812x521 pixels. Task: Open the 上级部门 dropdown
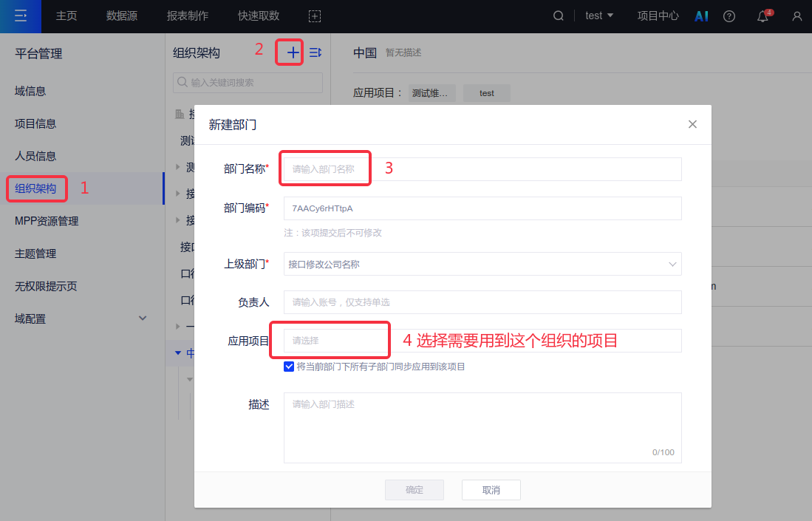[482, 264]
